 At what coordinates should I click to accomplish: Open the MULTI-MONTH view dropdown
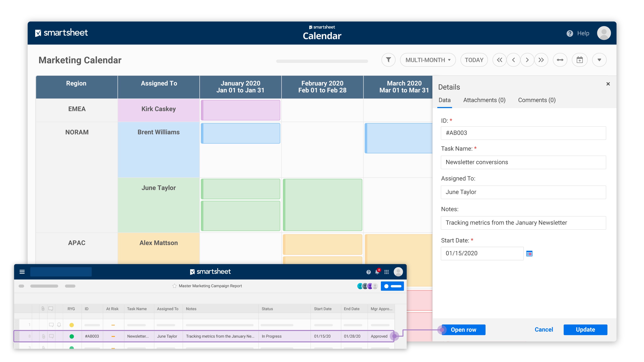coord(428,60)
